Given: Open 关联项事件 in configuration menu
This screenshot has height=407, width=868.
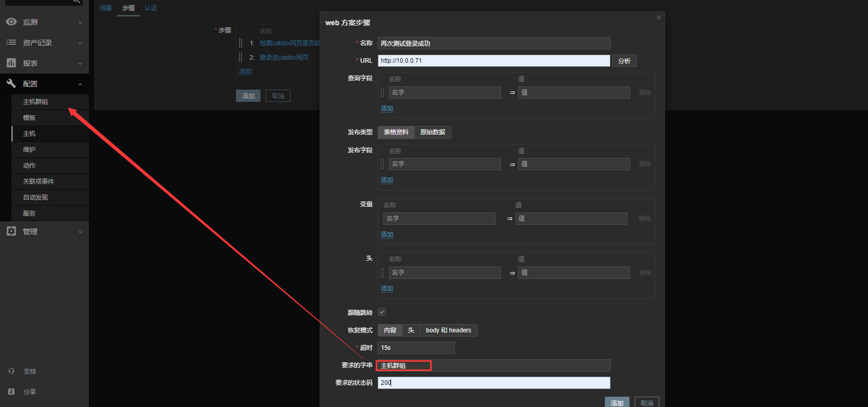Looking at the screenshot, I should pyautogui.click(x=50, y=182).
